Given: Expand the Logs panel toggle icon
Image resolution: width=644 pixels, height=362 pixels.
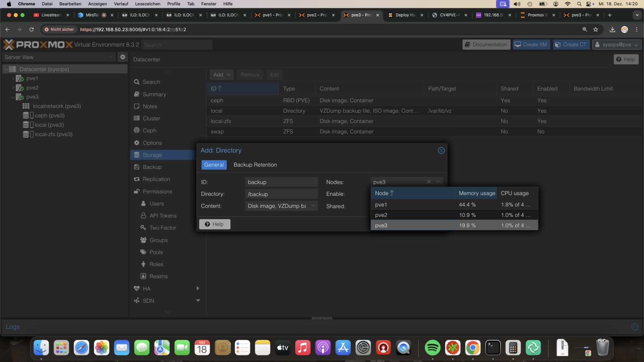Looking at the screenshot, I should [x=635, y=327].
